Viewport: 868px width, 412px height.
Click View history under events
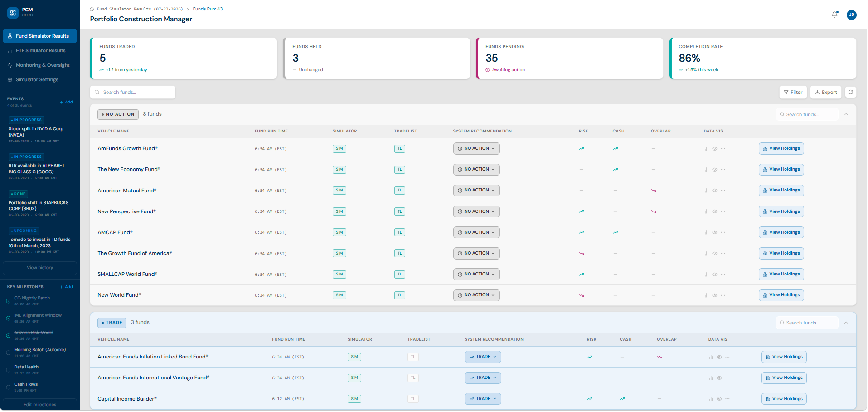[40, 268]
